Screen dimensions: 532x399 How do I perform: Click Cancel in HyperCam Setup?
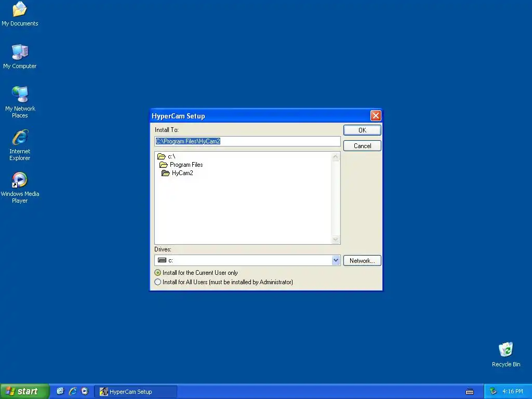362,146
